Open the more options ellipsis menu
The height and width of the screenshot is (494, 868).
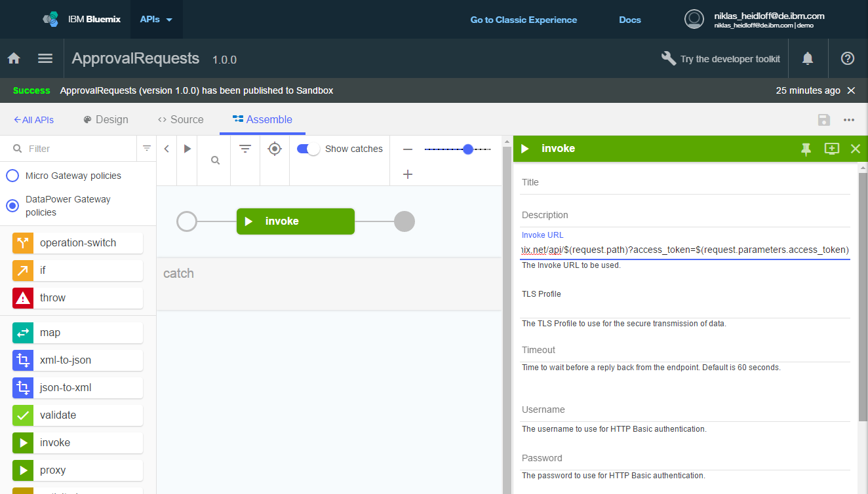click(x=849, y=120)
